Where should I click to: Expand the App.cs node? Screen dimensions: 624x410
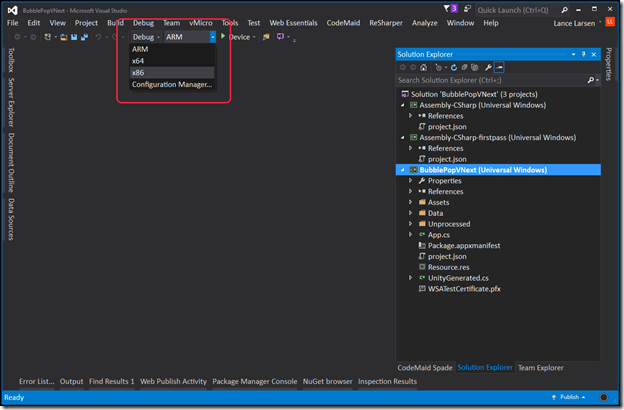[x=410, y=234]
